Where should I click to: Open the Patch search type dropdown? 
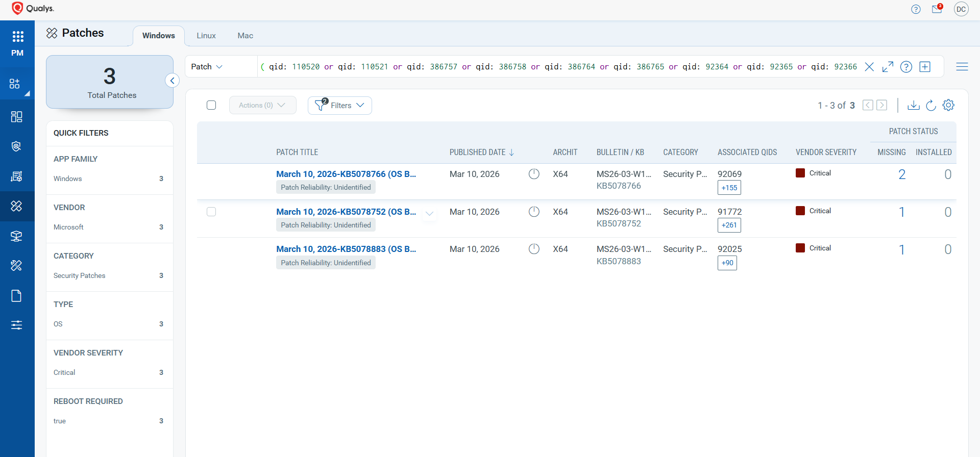207,67
